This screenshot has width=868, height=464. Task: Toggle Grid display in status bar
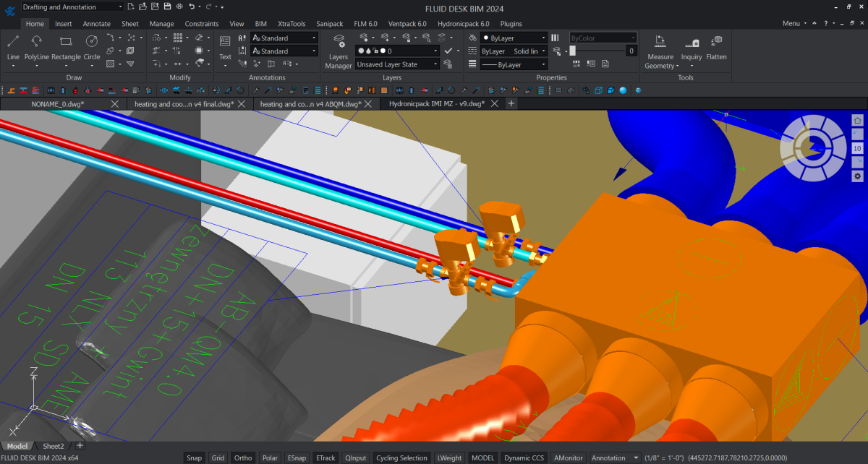coord(218,457)
